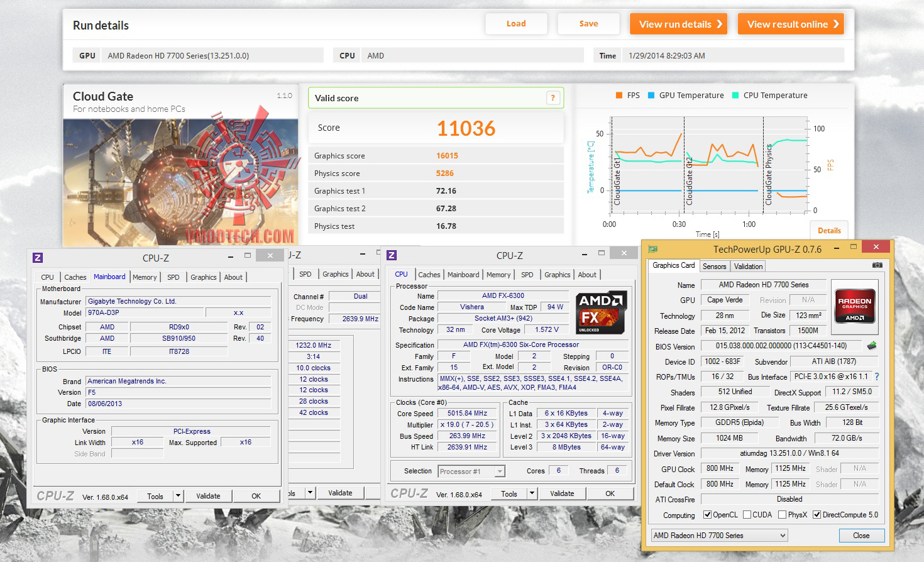Click the Details button below the chart
Image resolution: width=924 pixels, height=562 pixels.
pyautogui.click(x=829, y=231)
